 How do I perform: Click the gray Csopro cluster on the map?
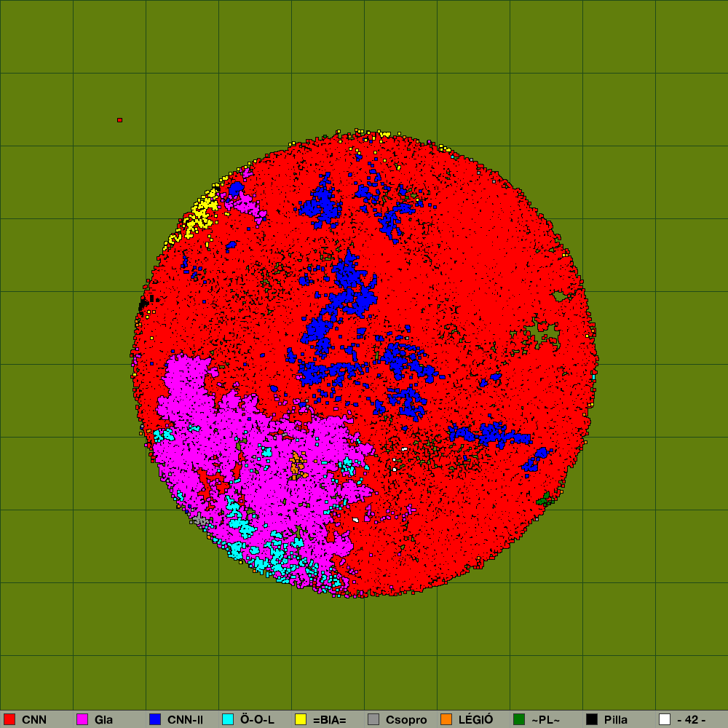point(201,520)
